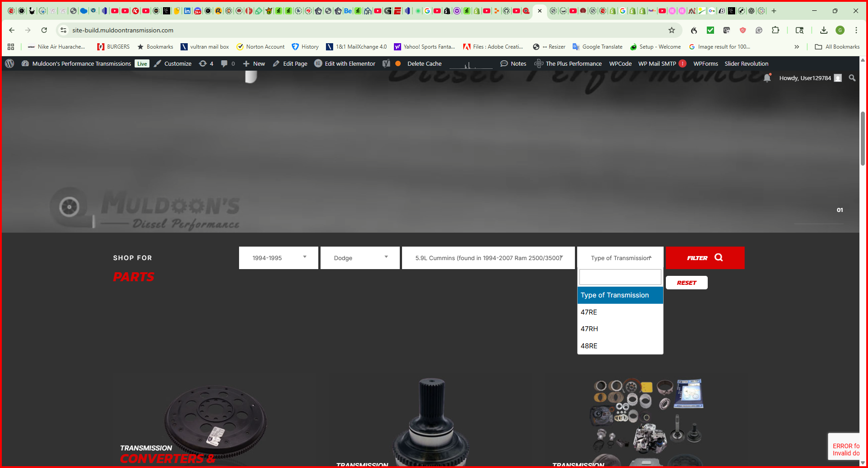
Task: Click the notifications bell near Howdy greeting
Action: coord(767,78)
